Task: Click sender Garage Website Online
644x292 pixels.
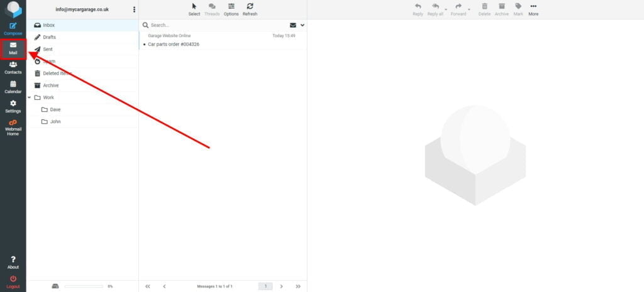Action: pos(169,36)
